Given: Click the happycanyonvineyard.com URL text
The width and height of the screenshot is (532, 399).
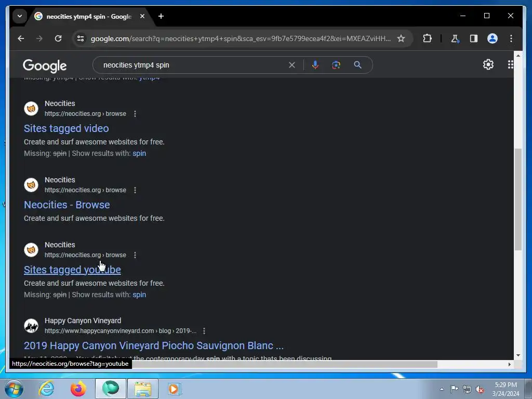Looking at the screenshot, I should 121,331.
